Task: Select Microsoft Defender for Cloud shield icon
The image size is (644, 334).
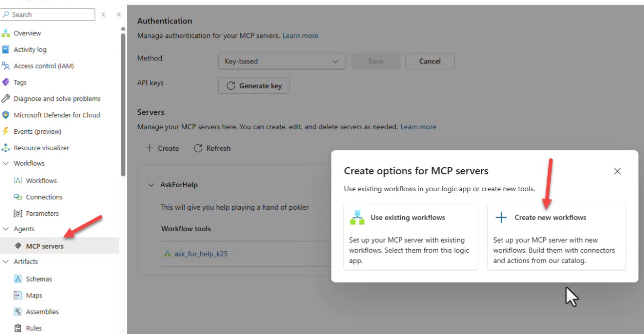Action: point(6,115)
